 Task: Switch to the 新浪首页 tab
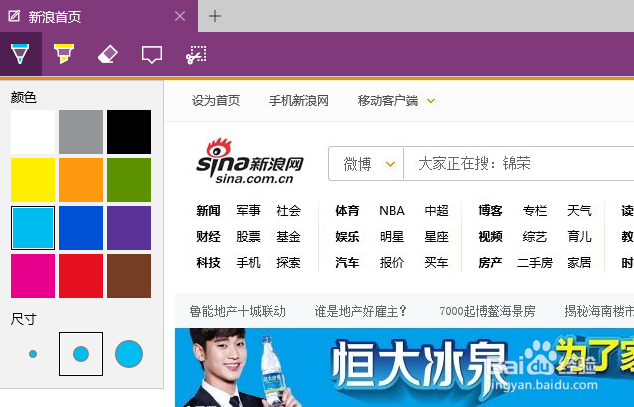(99, 16)
